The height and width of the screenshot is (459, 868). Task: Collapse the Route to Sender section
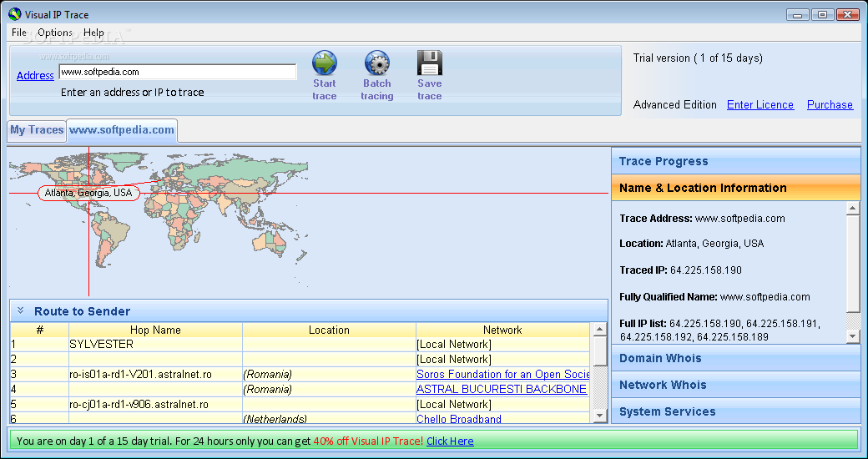(x=21, y=310)
